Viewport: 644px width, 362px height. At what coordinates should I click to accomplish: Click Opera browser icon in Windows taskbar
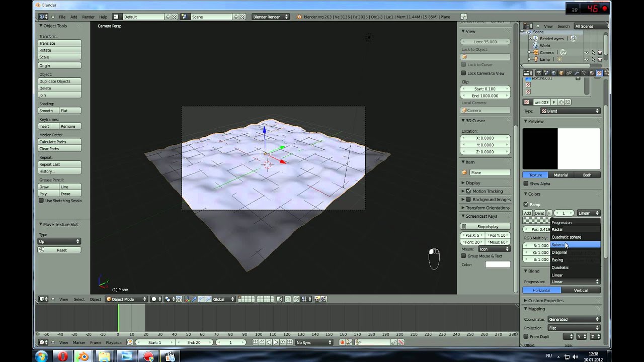tap(62, 356)
